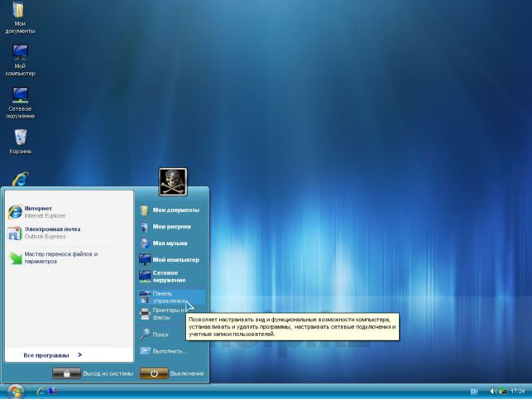Open Панель управления in start menu

point(171,297)
